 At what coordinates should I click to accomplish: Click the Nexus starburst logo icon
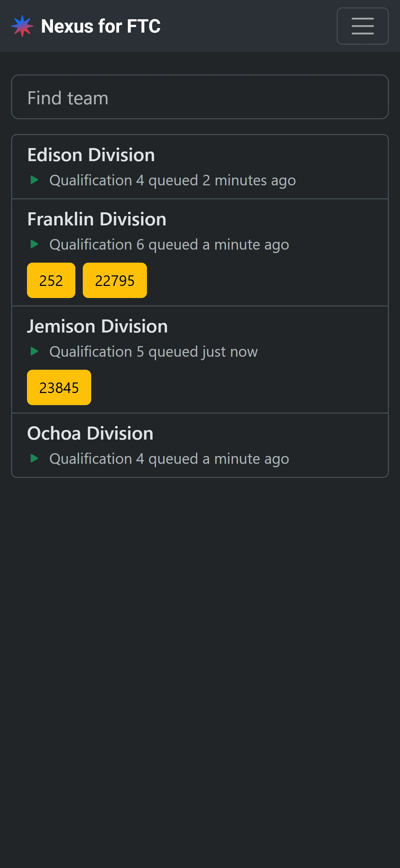[22, 26]
